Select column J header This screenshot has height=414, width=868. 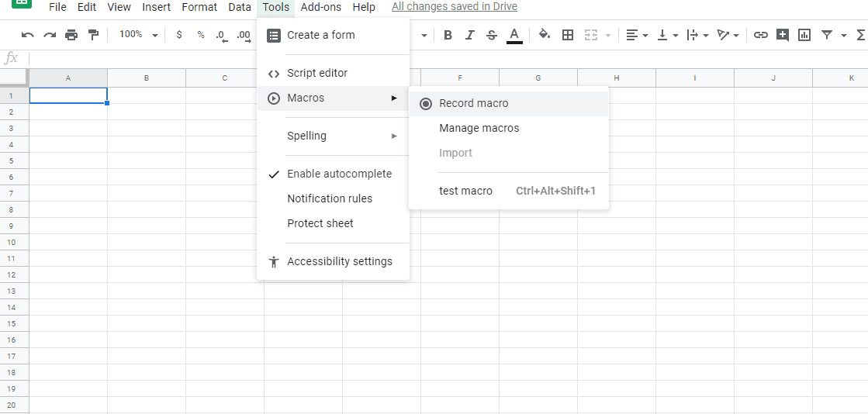tap(773, 78)
